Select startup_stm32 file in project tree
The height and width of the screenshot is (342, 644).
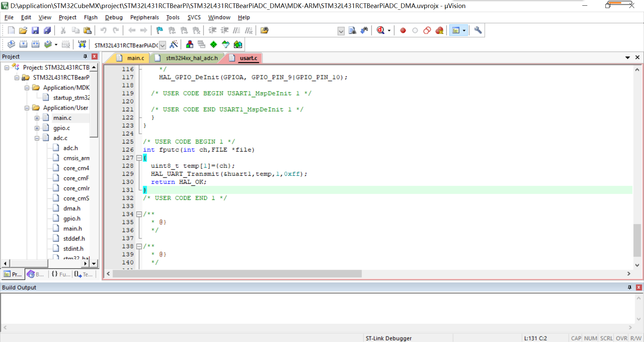click(x=71, y=98)
